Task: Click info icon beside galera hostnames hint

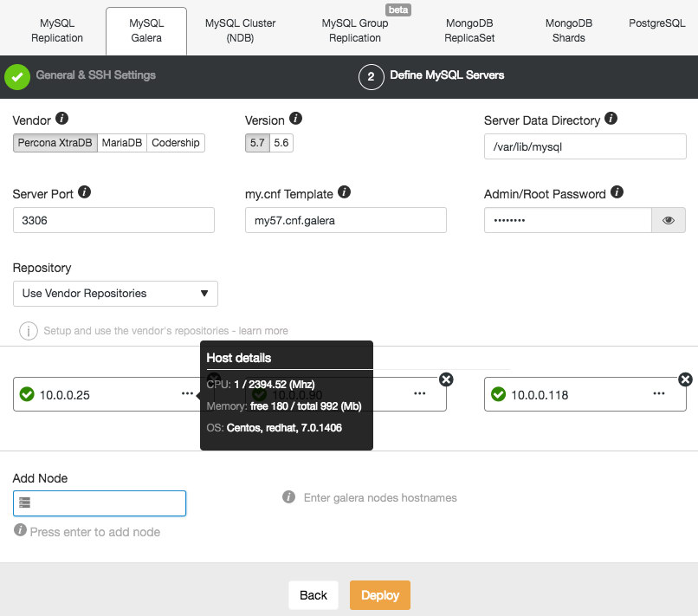Action: 288,496
